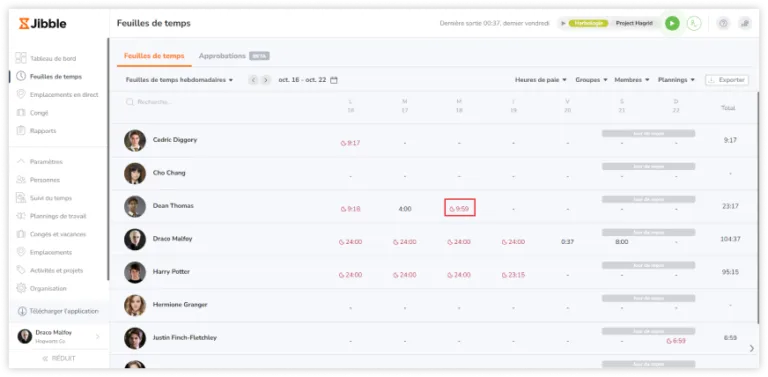Click Dean Thomas name
This screenshot has width=768, height=377.
click(x=173, y=206)
